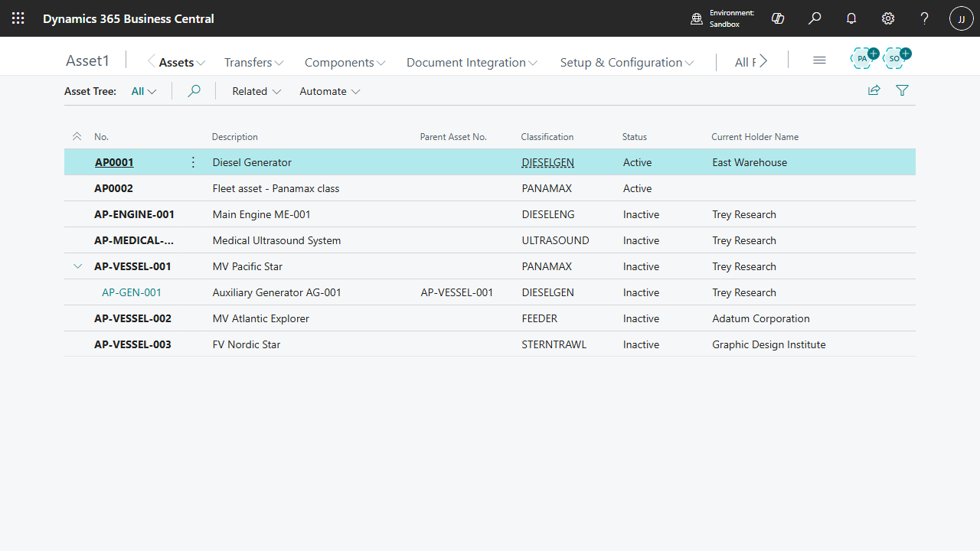Open the Transfers navigation dropdown
Image resolution: width=980 pixels, height=551 pixels.
tap(254, 63)
